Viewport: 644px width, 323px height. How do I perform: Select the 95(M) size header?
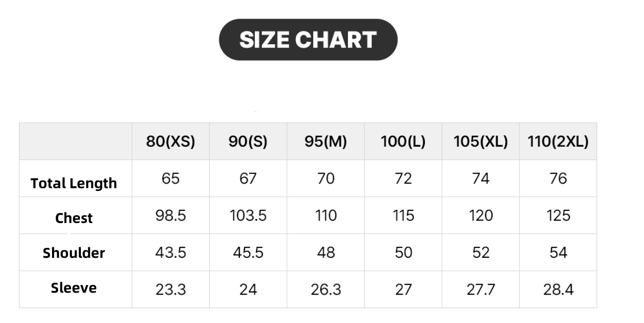coord(326,142)
